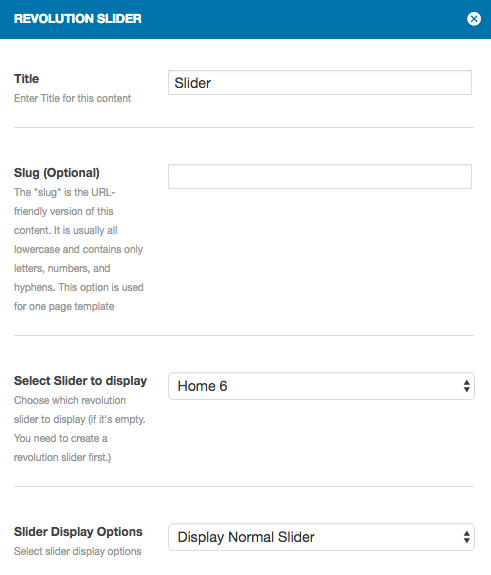Click the "Choose which revolution slider" description

(x=80, y=429)
